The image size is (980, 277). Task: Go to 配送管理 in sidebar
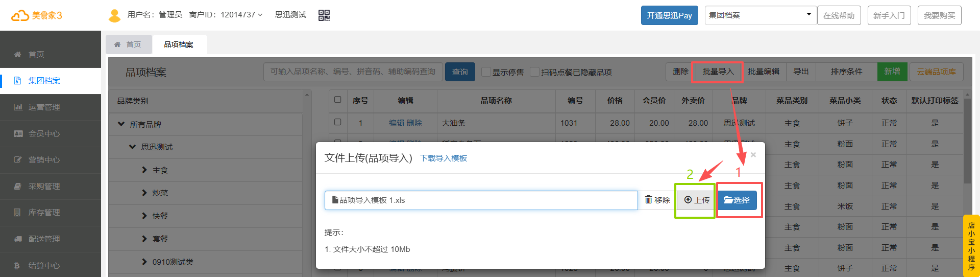44,239
